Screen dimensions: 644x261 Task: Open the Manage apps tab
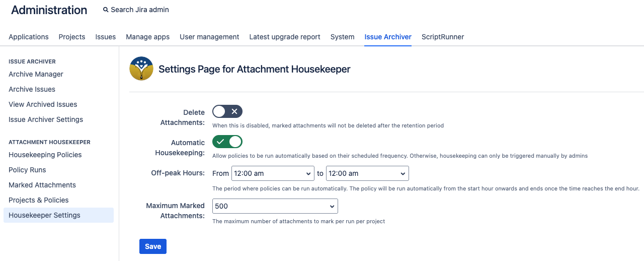point(147,37)
